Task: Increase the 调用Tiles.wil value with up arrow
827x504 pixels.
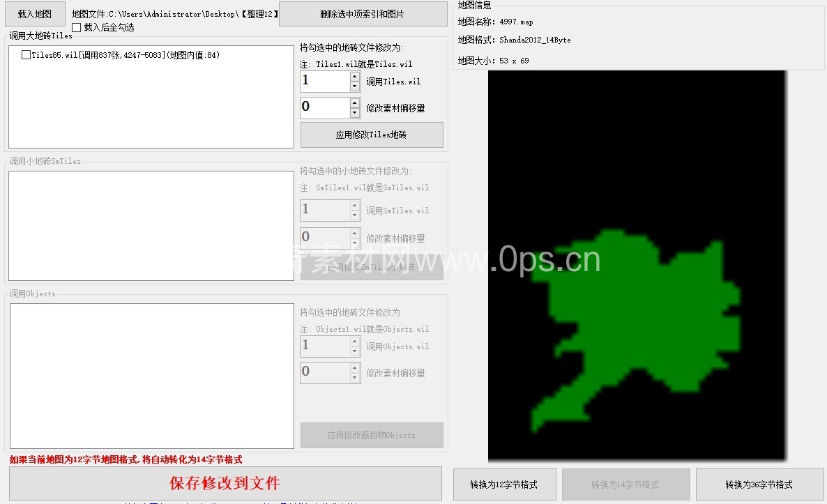Action: 355,76
